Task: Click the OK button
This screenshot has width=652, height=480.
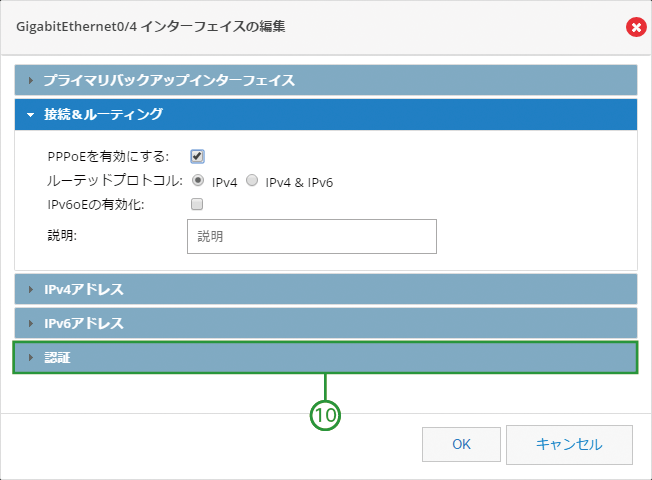Action: tap(461, 444)
